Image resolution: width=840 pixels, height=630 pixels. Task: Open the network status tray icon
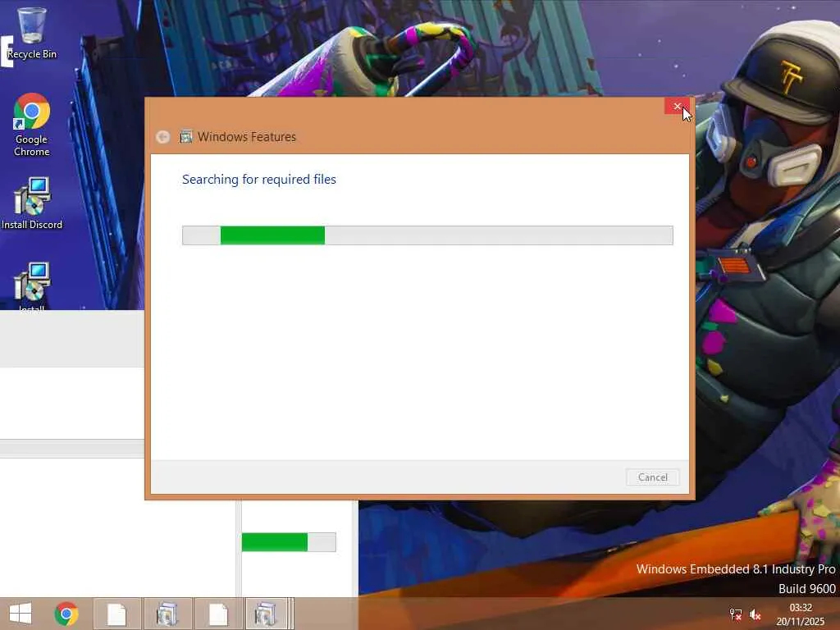point(736,614)
